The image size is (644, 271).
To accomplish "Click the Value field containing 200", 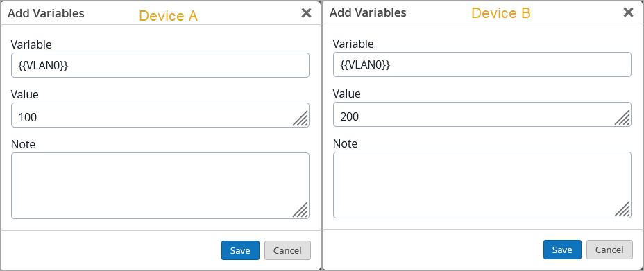I will pyautogui.click(x=482, y=114).
